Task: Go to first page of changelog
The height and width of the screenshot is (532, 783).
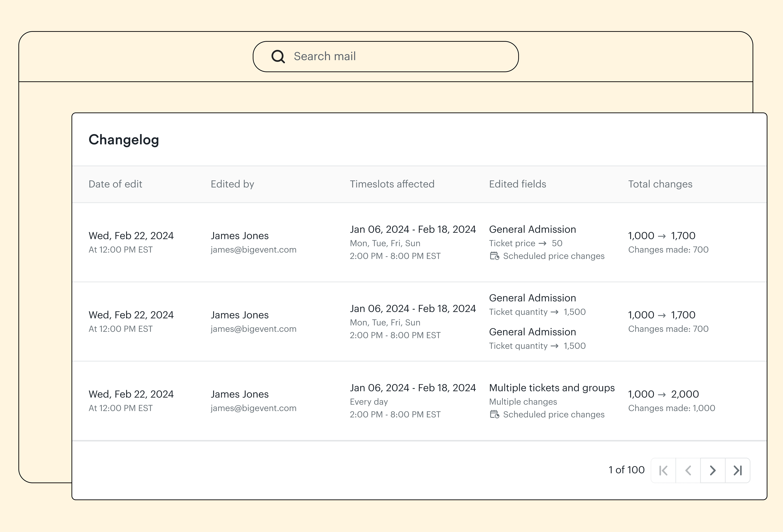Action: (x=663, y=470)
